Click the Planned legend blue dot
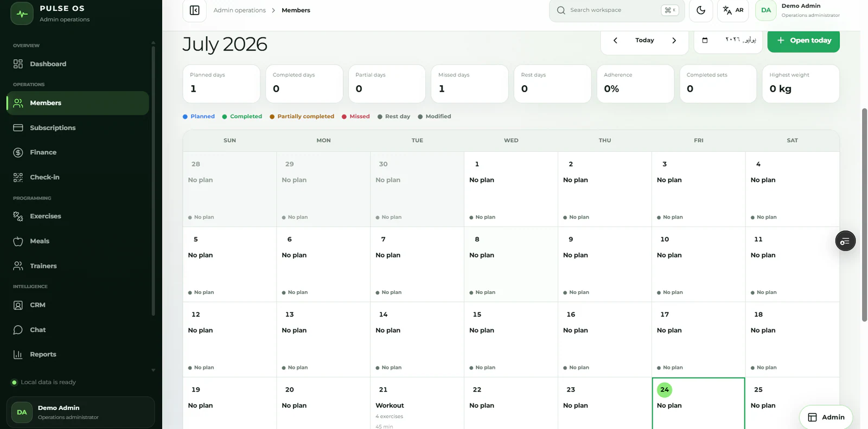Screen dimensions: 868x429 tap(185, 117)
